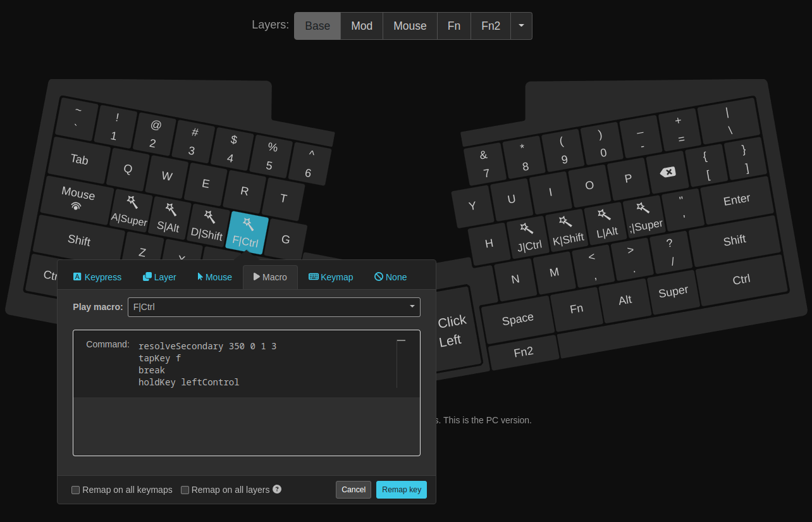Click the K|Shift macro key
Image resolution: width=812 pixels, height=522 pixels.
point(567,230)
